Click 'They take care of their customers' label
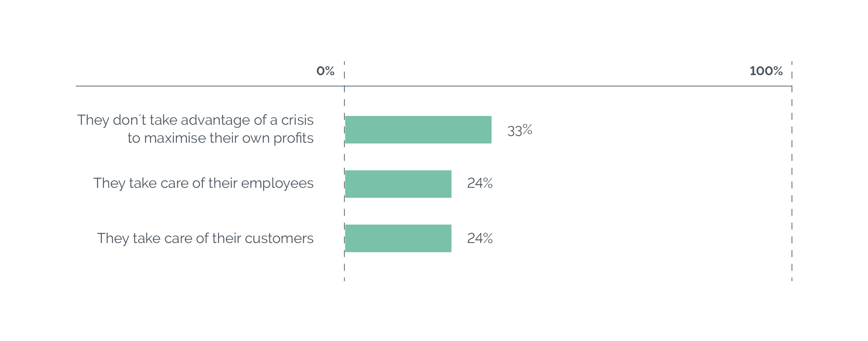 pos(205,238)
